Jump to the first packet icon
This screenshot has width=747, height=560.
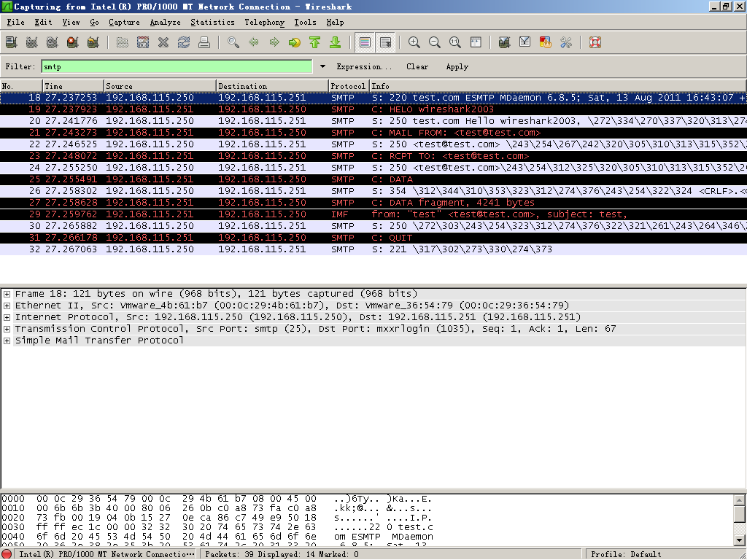315,42
